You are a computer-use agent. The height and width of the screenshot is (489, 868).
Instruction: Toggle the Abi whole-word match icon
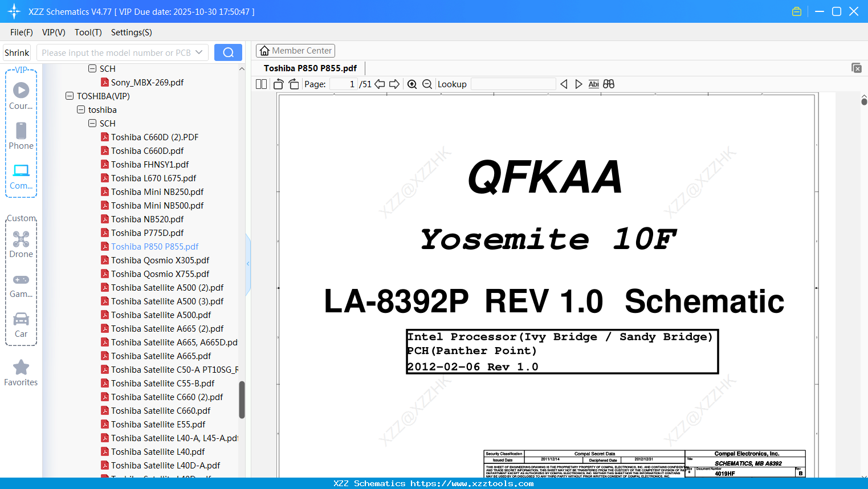tap(594, 84)
